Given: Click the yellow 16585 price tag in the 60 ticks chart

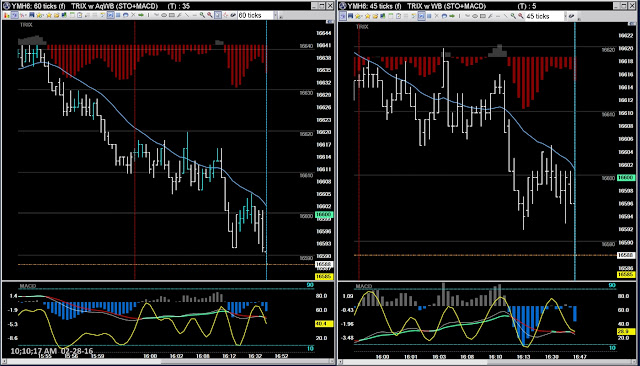Looking at the screenshot, I should [324, 276].
